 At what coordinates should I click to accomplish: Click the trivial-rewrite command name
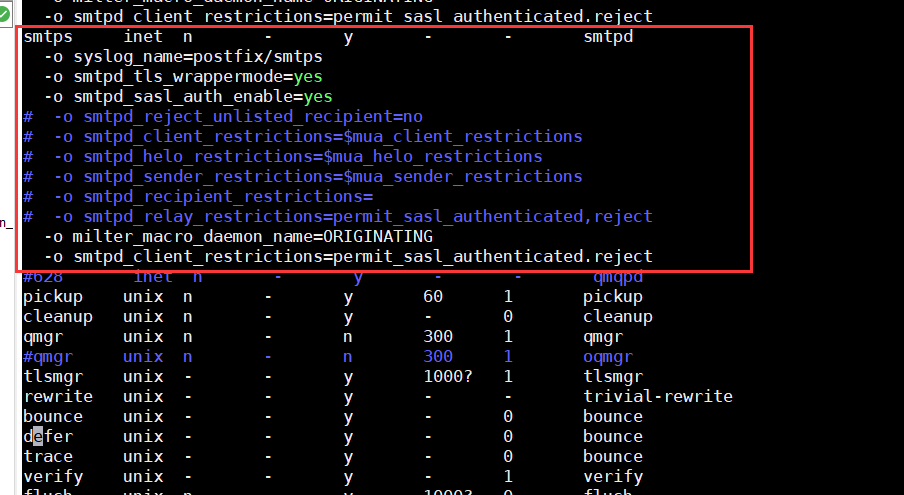coord(658,396)
